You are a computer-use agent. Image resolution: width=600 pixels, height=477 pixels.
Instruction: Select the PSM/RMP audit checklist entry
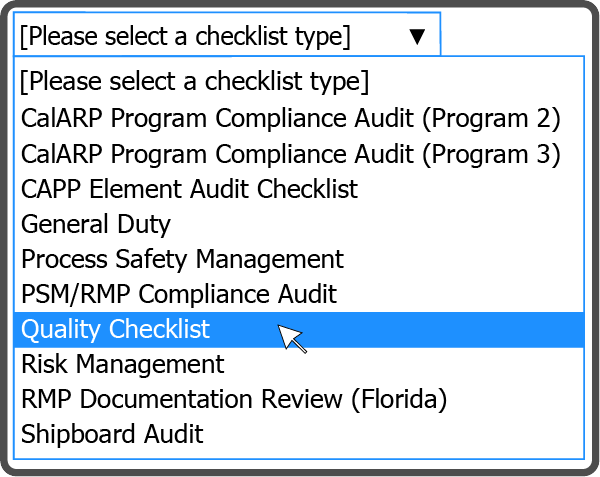pos(179,294)
